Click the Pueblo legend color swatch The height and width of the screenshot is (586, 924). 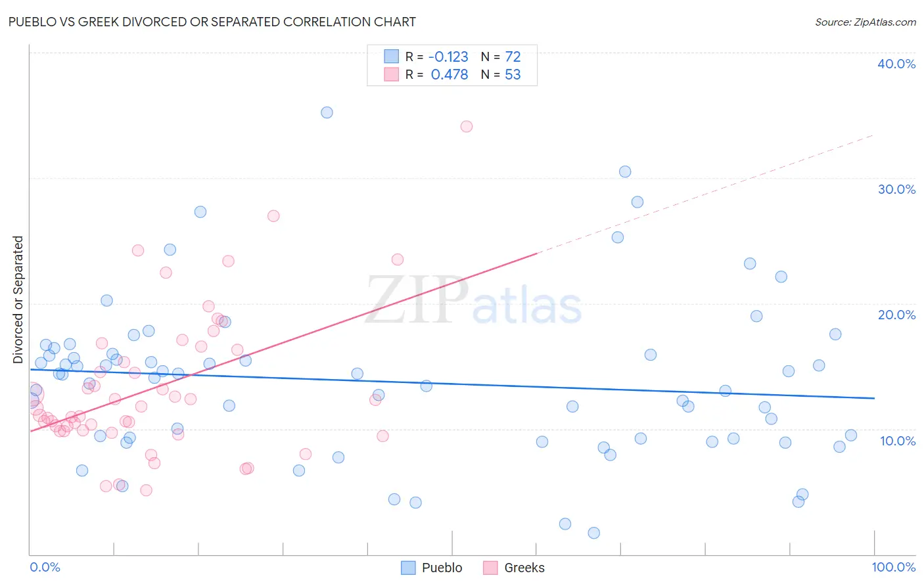(408, 568)
